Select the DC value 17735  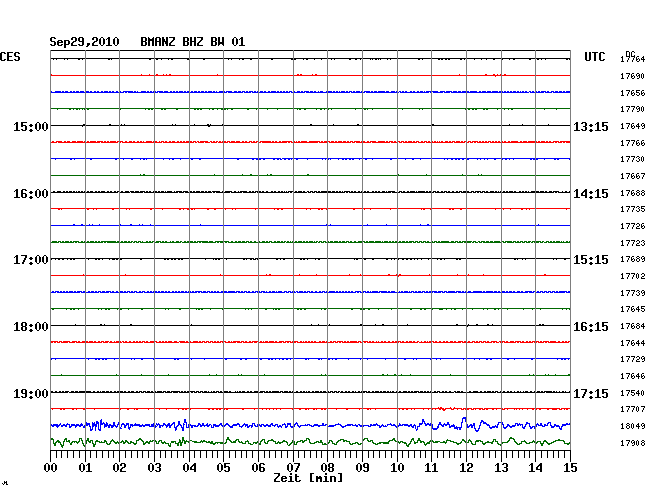point(633,209)
